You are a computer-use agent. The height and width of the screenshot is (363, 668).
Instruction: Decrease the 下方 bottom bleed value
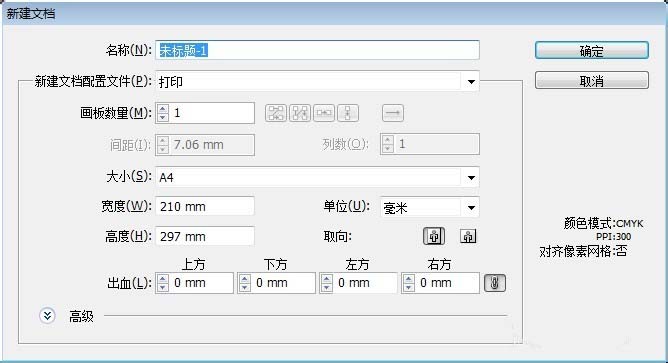click(245, 287)
